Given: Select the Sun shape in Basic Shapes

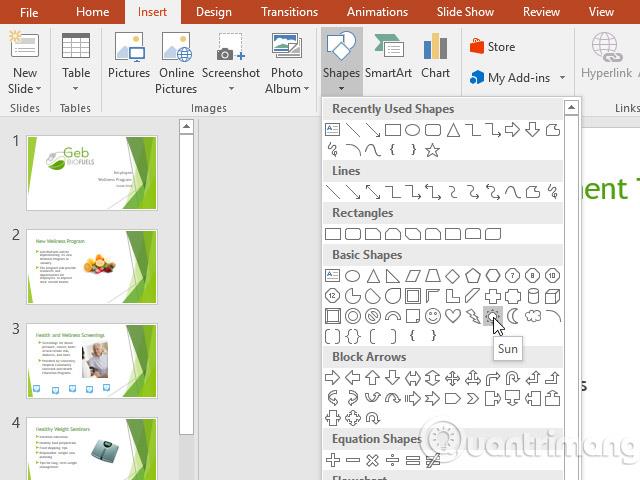Looking at the screenshot, I should [x=492, y=316].
